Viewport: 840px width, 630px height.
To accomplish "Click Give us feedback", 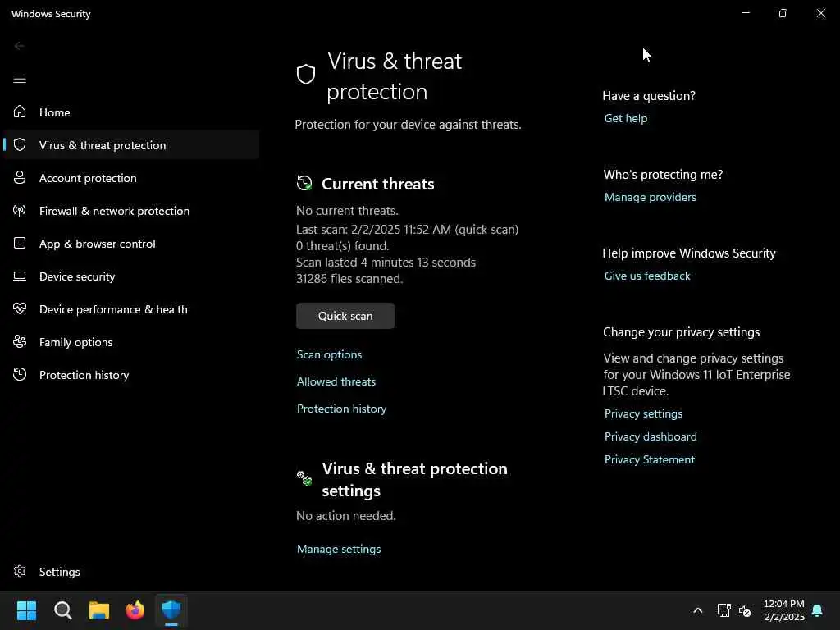I will pyautogui.click(x=647, y=276).
